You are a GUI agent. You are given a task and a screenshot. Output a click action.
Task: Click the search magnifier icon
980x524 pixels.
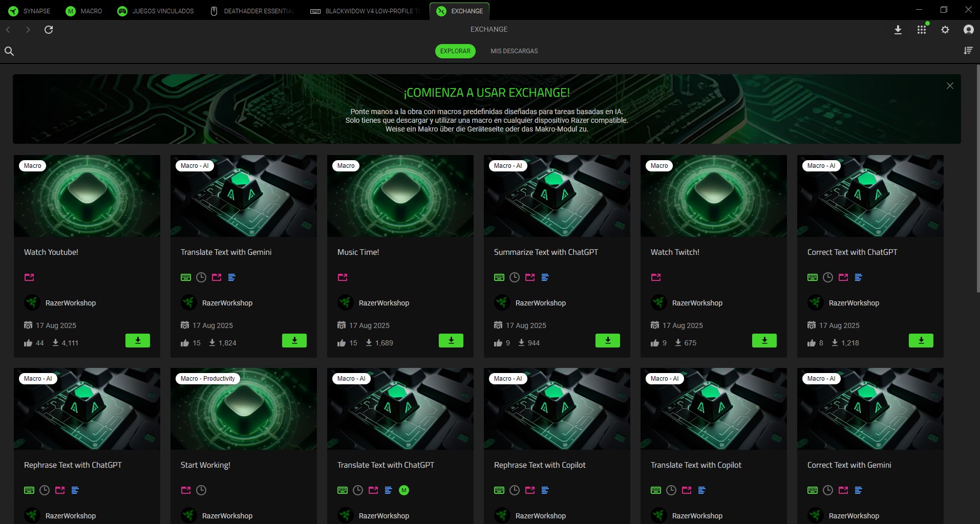(x=9, y=51)
